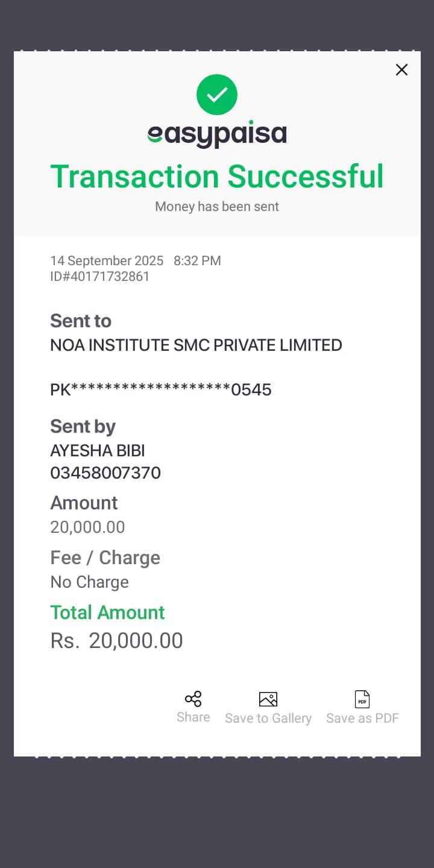Click the easypaisa logo
This screenshot has height=868, width=434.
click(x=217, y=134)
